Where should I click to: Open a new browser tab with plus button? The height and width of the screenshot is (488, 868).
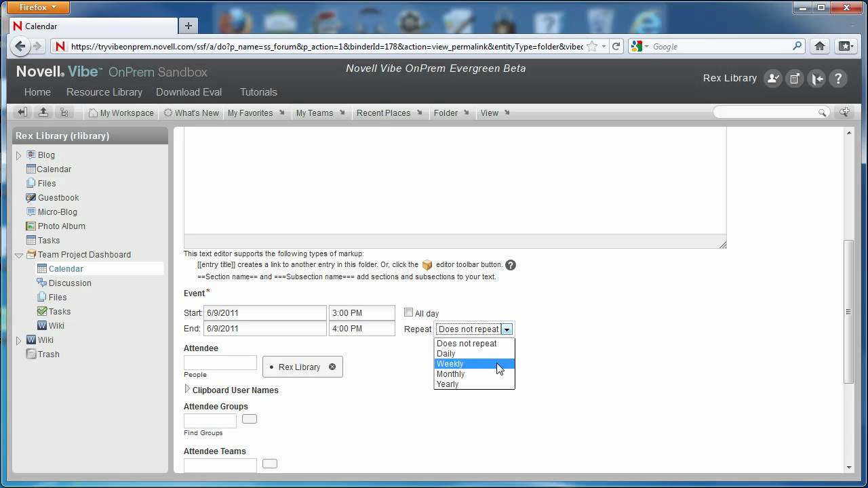[188, 26]
